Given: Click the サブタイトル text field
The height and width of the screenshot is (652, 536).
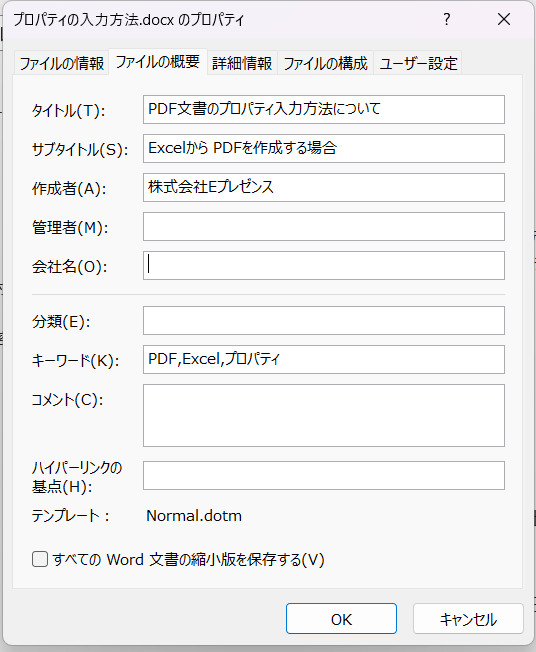Looking at the screenshot, I should pos(324,148).
